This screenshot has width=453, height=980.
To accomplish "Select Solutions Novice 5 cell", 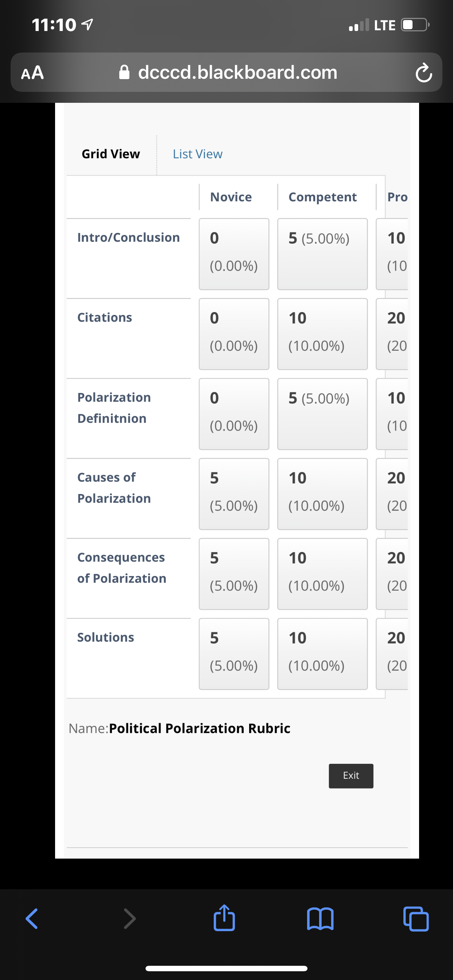I will coord(234,654).
